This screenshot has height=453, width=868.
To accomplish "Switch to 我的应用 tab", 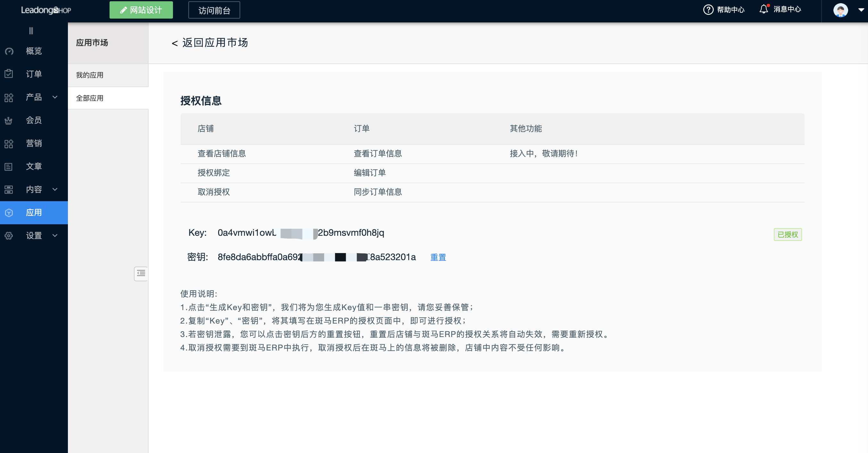I will pyautogui.click(x=90, y=75).
